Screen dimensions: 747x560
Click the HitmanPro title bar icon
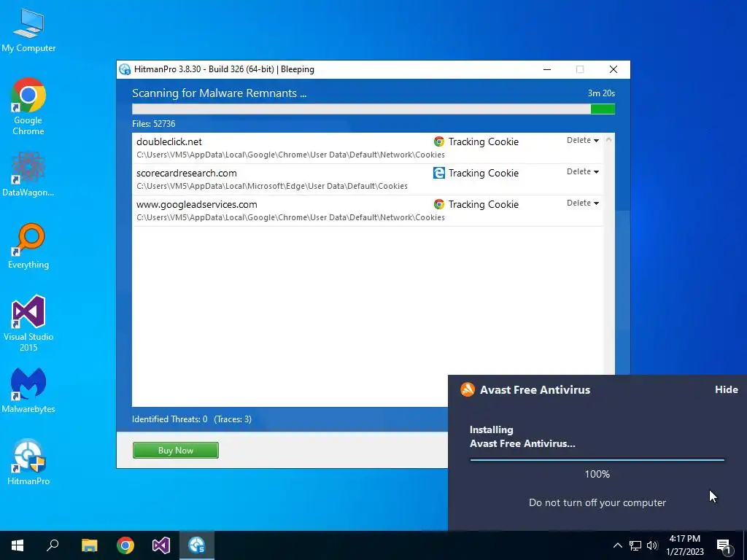click(x=125, y=69)
